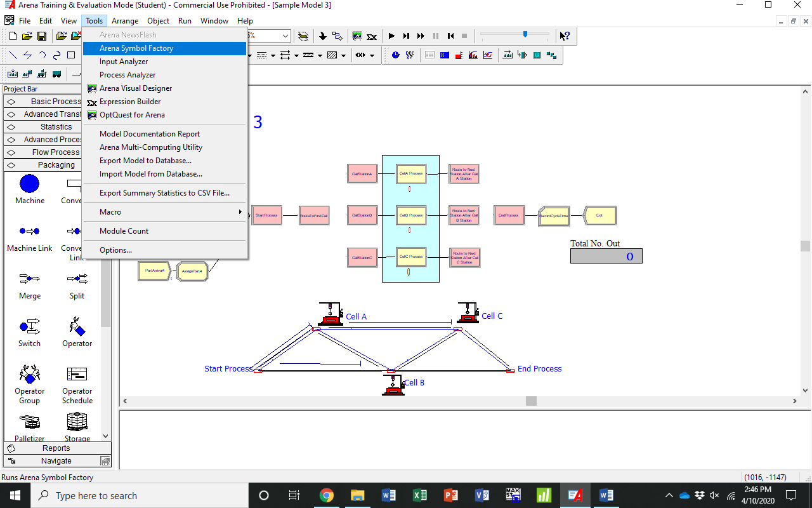Image resolution: width=812 pixels, height=508 pixels.
Task: Select the yellow Box drawing tool
Action: pos(71,55)
